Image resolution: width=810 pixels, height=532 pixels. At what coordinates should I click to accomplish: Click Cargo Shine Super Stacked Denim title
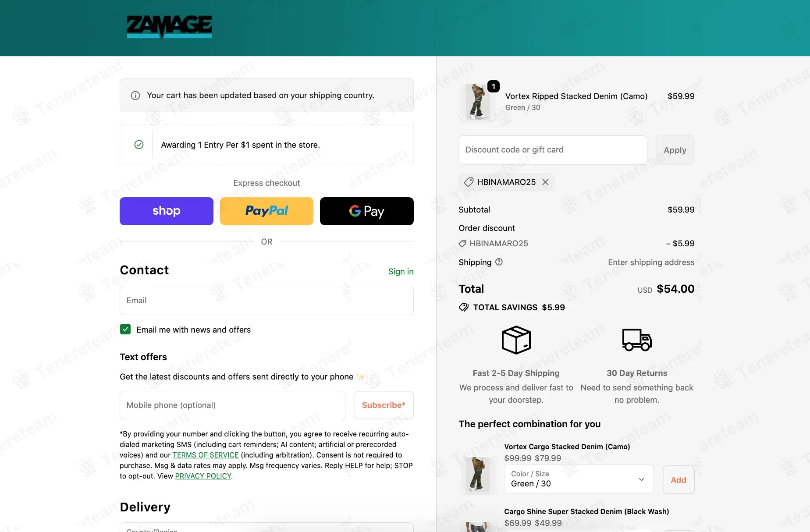point(586,511)
